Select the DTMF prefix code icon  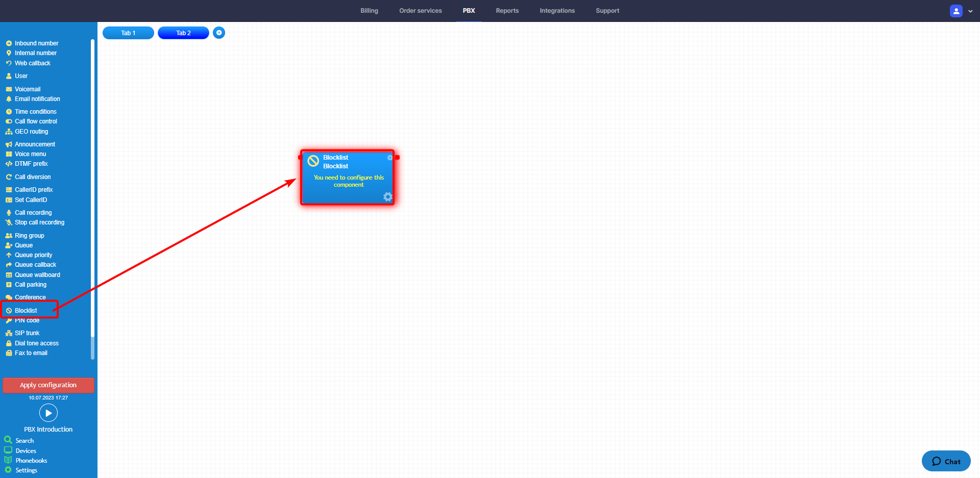[9, 164]
